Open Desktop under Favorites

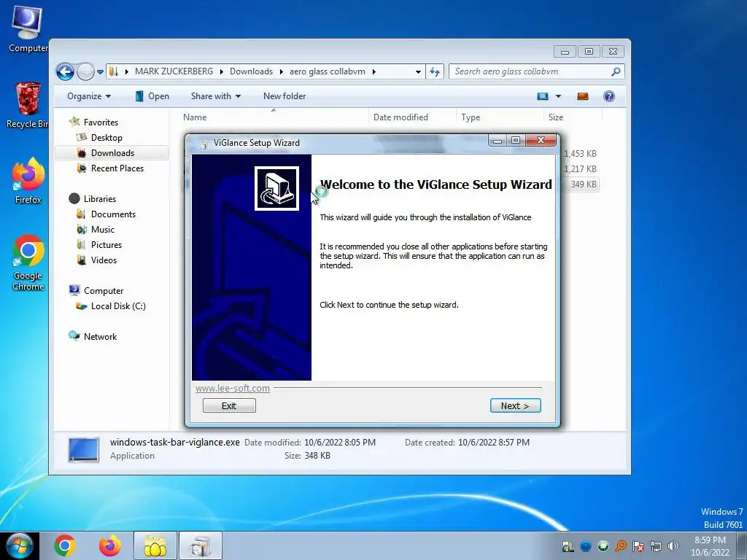[107, 138]
